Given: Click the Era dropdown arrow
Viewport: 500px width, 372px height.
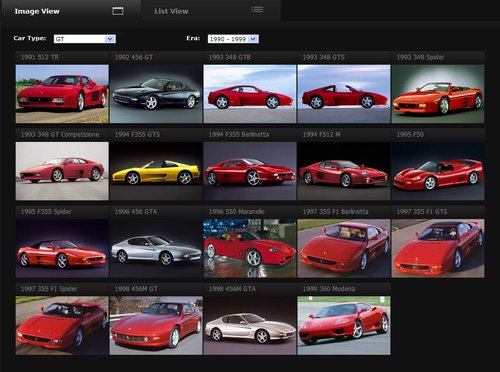Looking at the screenshot, I should (253, 39).
